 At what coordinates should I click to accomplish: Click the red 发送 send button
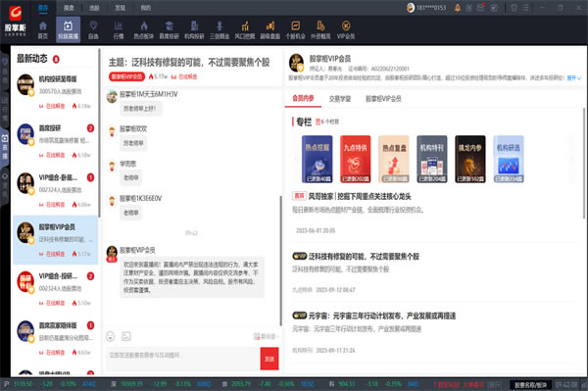pyautogui.click(x=269, y=359)
